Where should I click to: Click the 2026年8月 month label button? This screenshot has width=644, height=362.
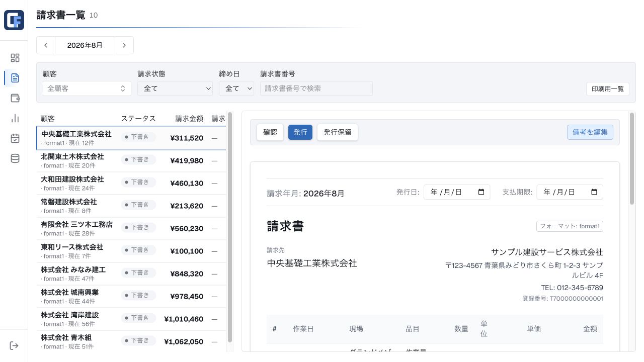click(x=85, y=45)
